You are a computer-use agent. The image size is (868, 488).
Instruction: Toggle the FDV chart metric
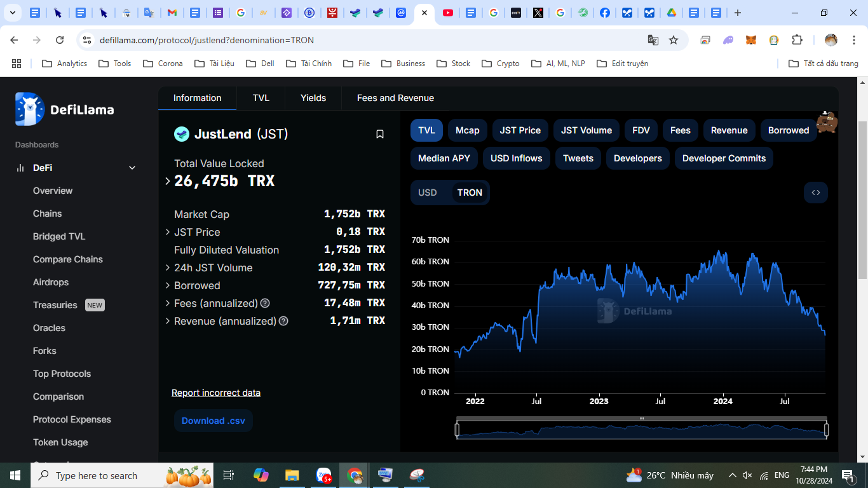(x=641, y=130)
